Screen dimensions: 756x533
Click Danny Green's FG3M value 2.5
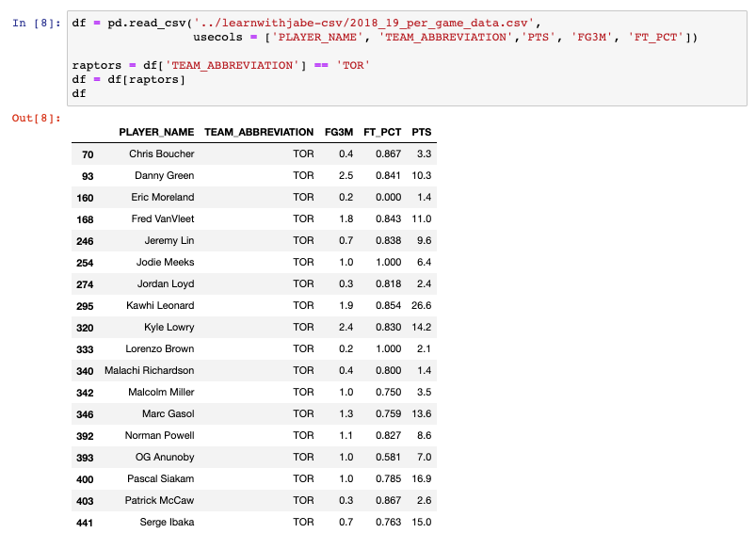click(x=346, y=175)
